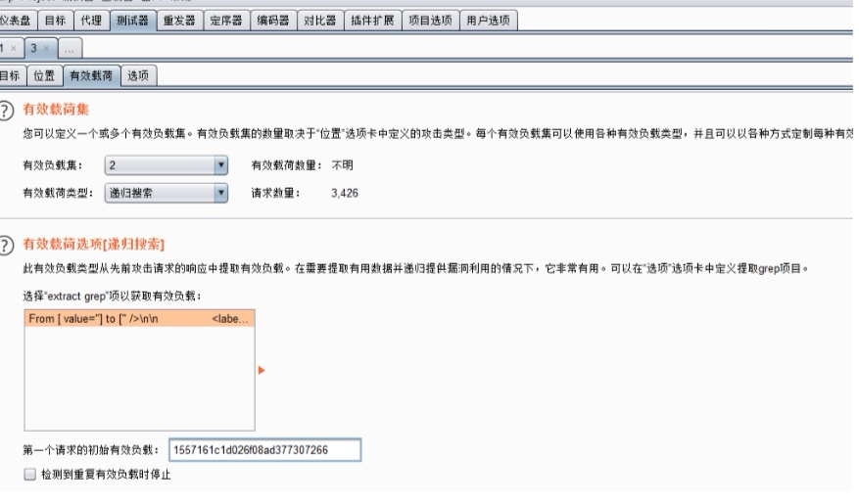Select the 测试器 tab
Viewport: 859px width, 504px height.
[132, 21]
